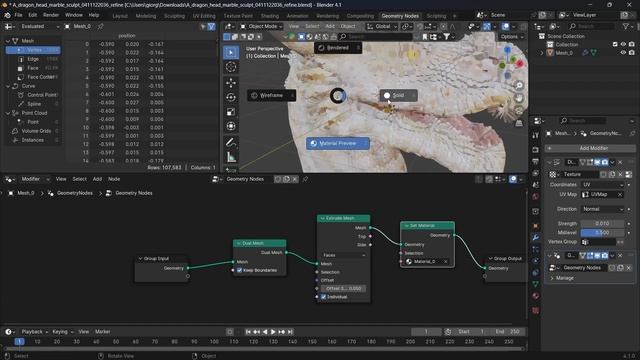This screenshot has width=640, height=360.
Task: Open the Render properties tab icon
Action: coord(536,150)
